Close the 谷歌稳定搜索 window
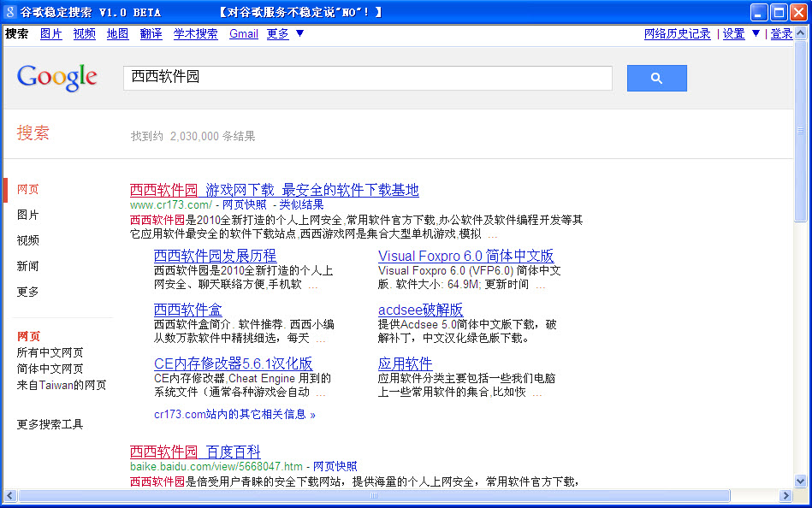 [x=798, y=13]
